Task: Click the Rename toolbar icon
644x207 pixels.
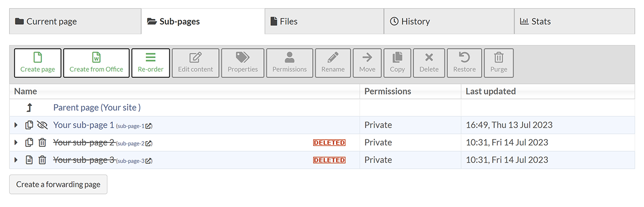Action: pyautogui.click(x=333, y=63)
